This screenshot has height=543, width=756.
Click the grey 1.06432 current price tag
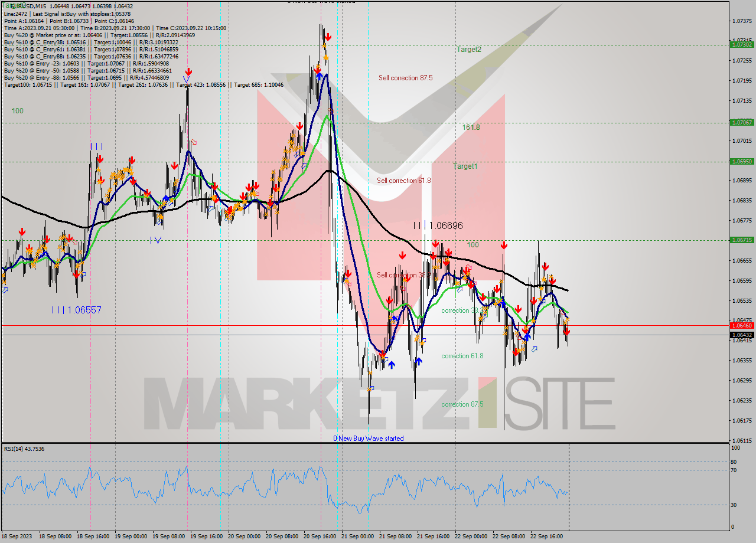(741, 335)
